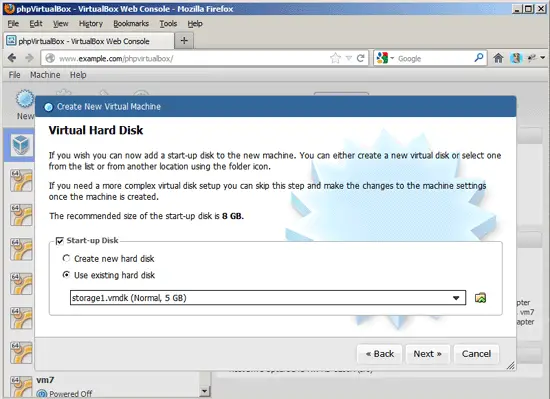Viewport: 550px width, 399px height.
Task: Uncheck the Start-up Disk checkbox
Action: pos(60,241)
